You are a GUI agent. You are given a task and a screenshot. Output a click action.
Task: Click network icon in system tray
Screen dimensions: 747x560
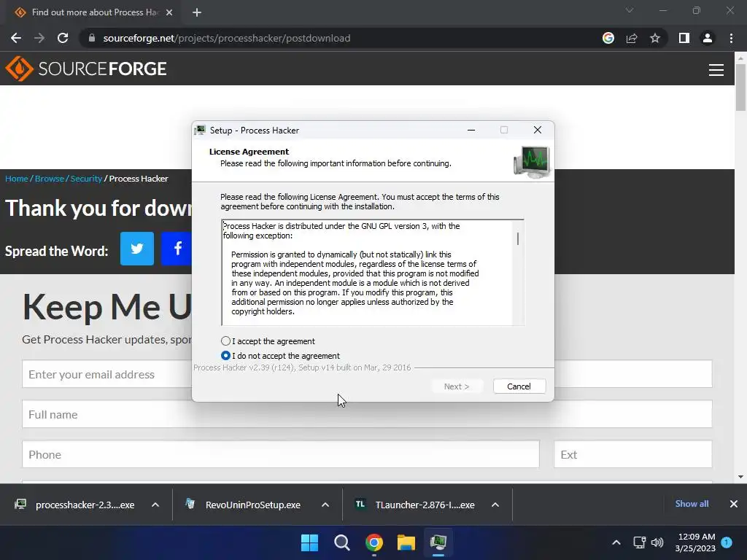(639, 542)
